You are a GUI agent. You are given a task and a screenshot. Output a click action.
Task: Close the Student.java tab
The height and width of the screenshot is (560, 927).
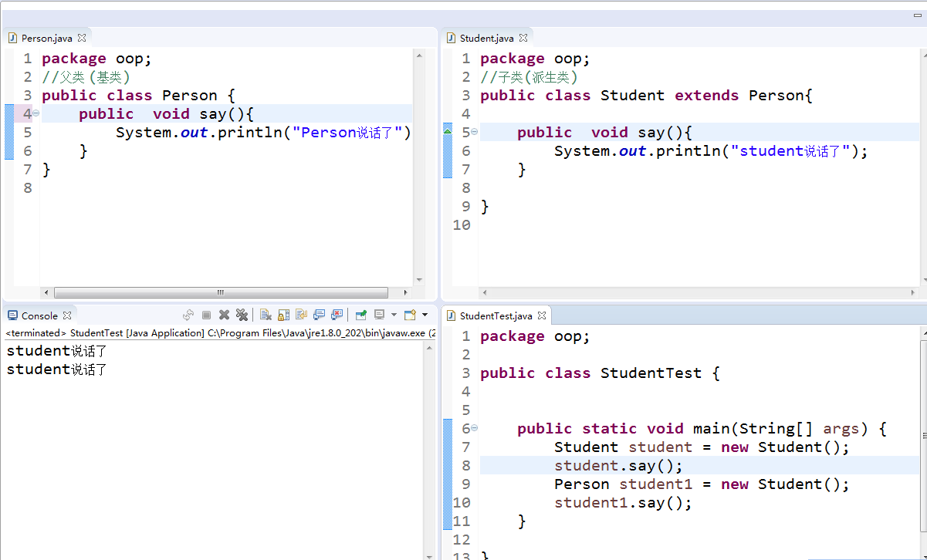(x=523, y=37)
